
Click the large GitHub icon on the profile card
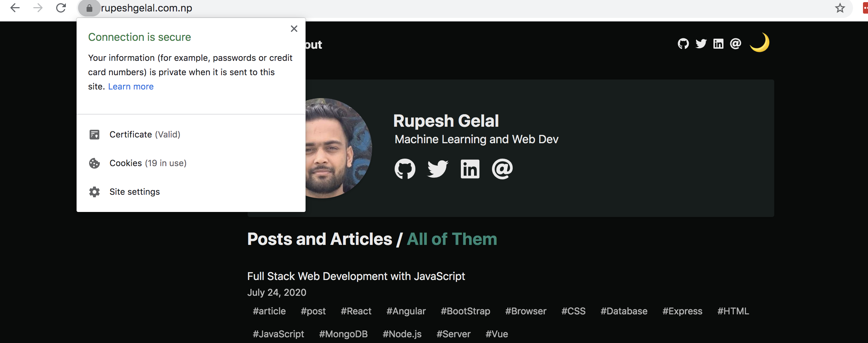405,169
